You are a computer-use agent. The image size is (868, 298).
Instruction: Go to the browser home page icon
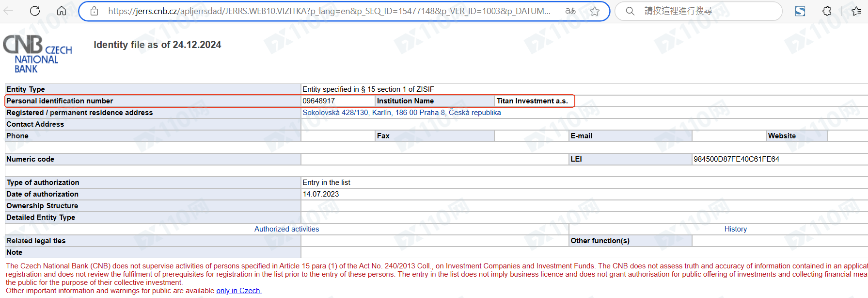pos(62,11)
